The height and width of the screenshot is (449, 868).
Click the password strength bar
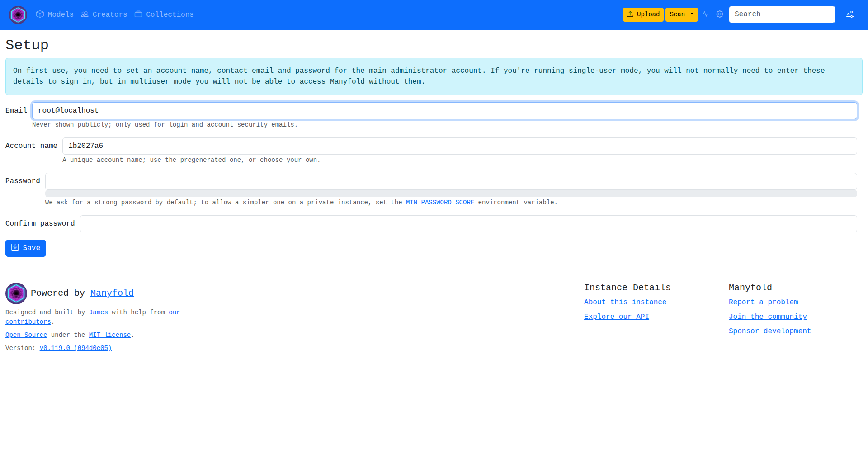click(451, 194)
